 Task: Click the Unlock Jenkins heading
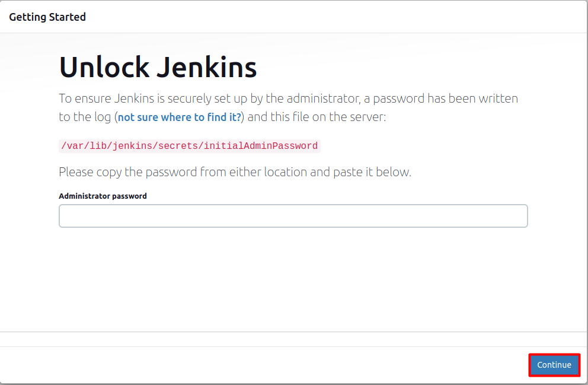click(158, 67)
